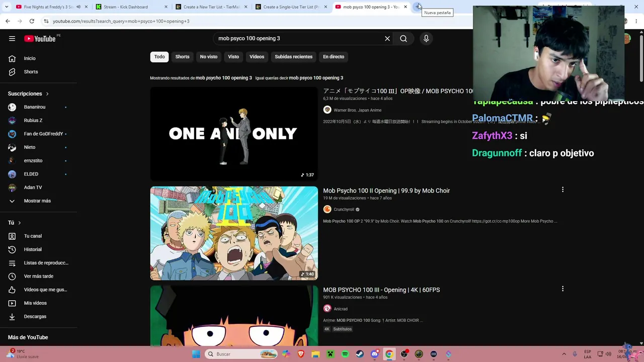
Task: View site information icon in address bar
Action: [46, 21]
